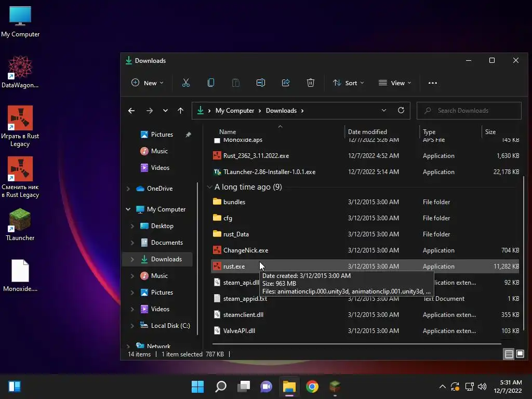This screenshot has height=399, width=532.
Task: Show hidden system tray icons chevron
Action: click(443, 387)
